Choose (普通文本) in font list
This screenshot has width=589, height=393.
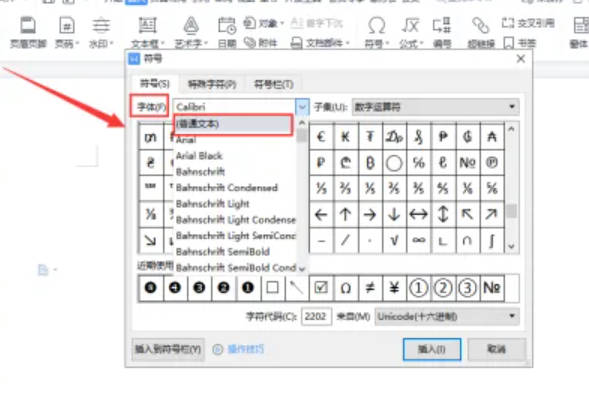coord(232,124)
